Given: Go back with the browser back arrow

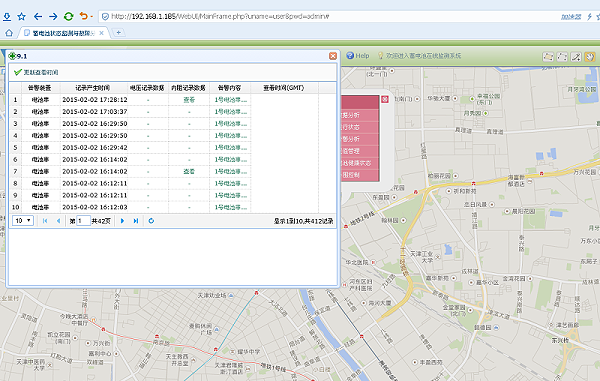Looking at the screenshot, I should click(38, 16).
